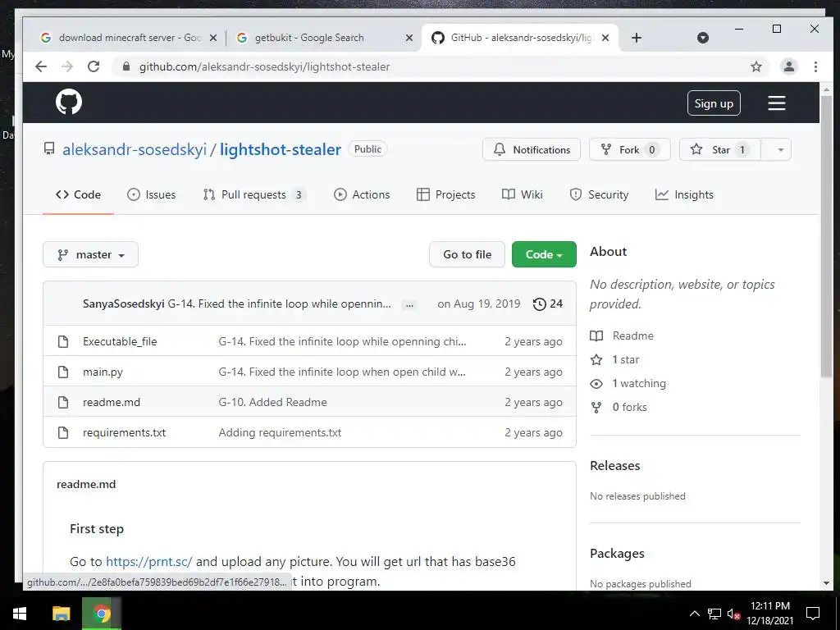
Task: Click the lock icon in address bar
Action: coord(126,66)
